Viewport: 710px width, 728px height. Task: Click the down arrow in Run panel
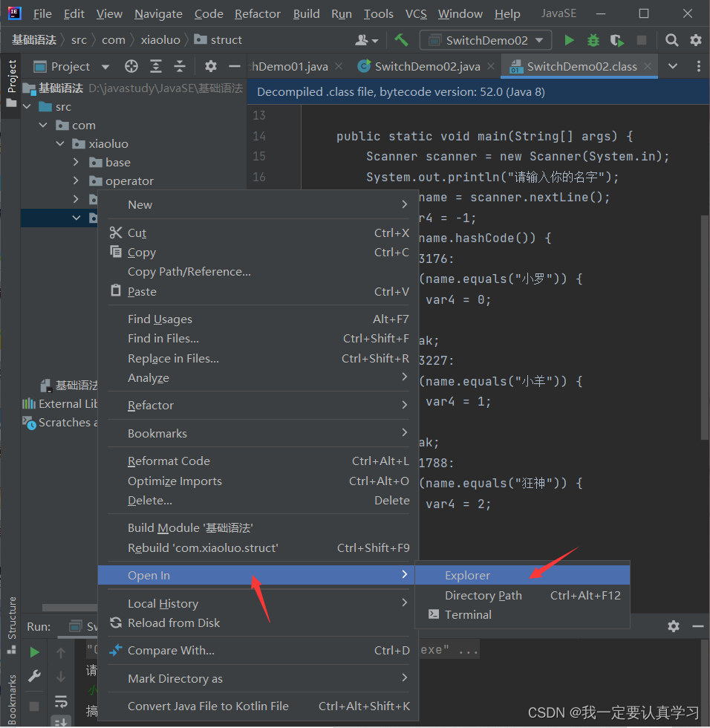pos(61,677)
